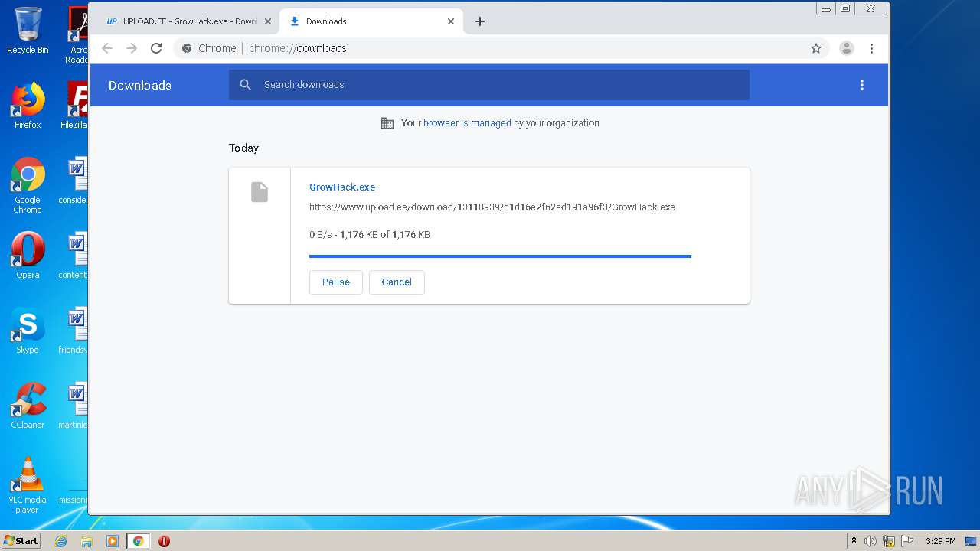
Task: Open new tab with plus button
Action: point(480,21)
